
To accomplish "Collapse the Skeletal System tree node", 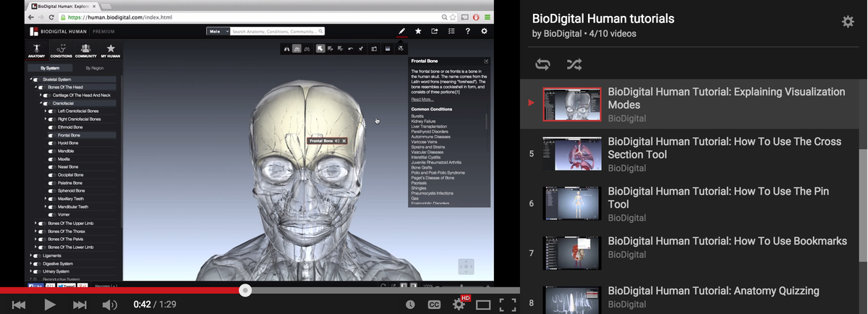I will click(x=30, y=80).
